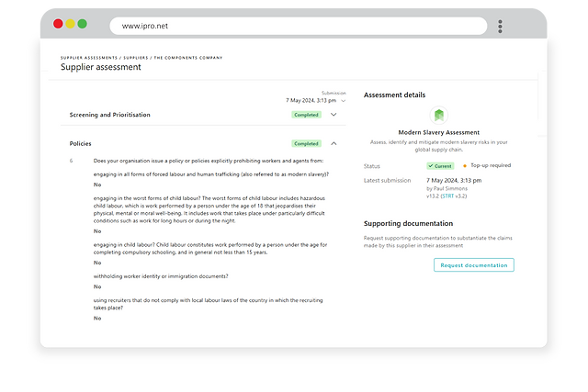This screenshot has height=392, width=588.
Task: Click the Request documentation button
Action: 474,265
